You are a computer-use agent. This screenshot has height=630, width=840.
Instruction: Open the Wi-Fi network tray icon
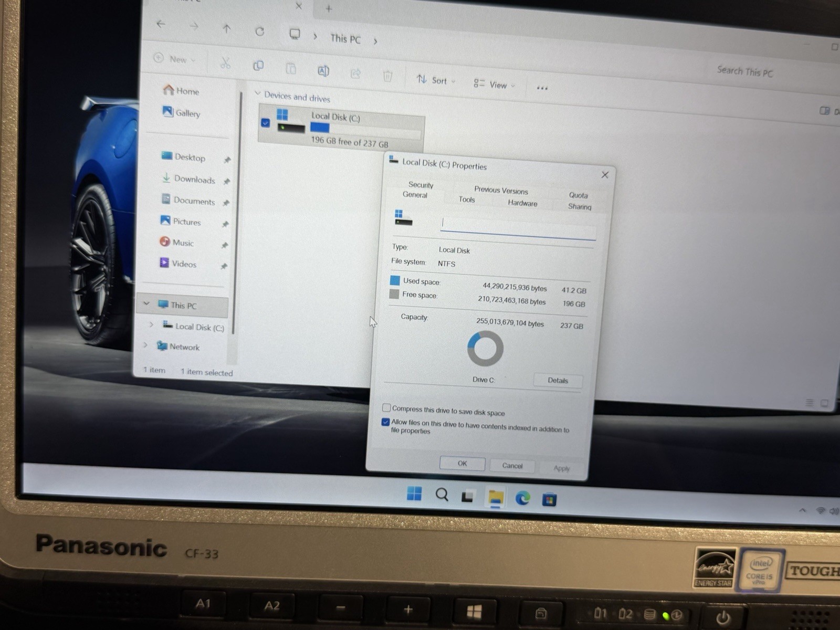pyautogui.click(x=820, y=511)
